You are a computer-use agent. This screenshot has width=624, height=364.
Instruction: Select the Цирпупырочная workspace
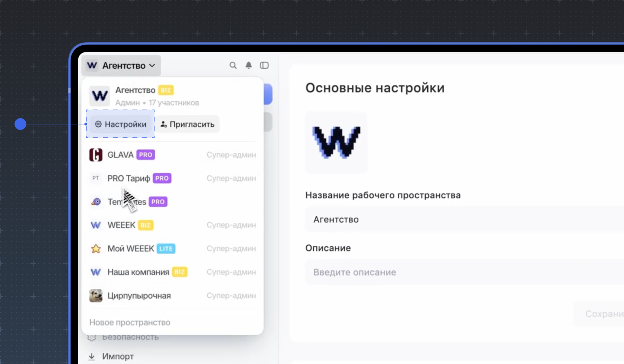point(139,295)
